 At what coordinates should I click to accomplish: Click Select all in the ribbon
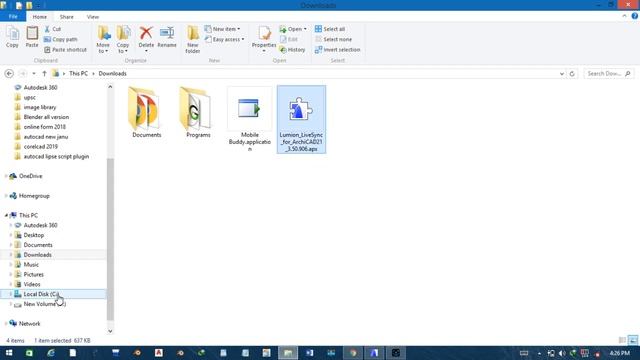point(330,29)
